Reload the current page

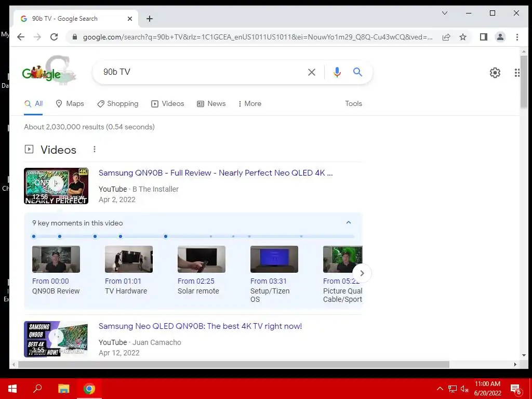[54, 37]
